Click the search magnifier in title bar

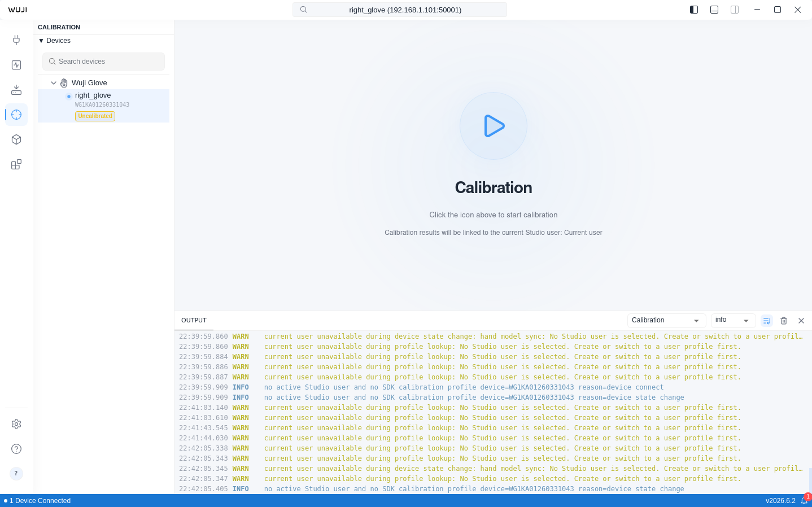[304, 10]
